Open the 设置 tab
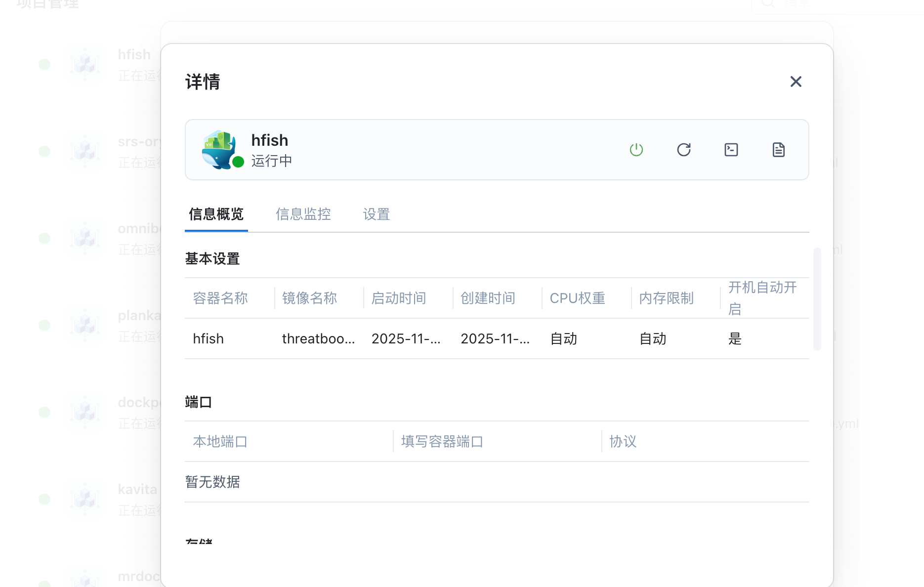This screenshot has width=924, height=587. pos(376,214)
